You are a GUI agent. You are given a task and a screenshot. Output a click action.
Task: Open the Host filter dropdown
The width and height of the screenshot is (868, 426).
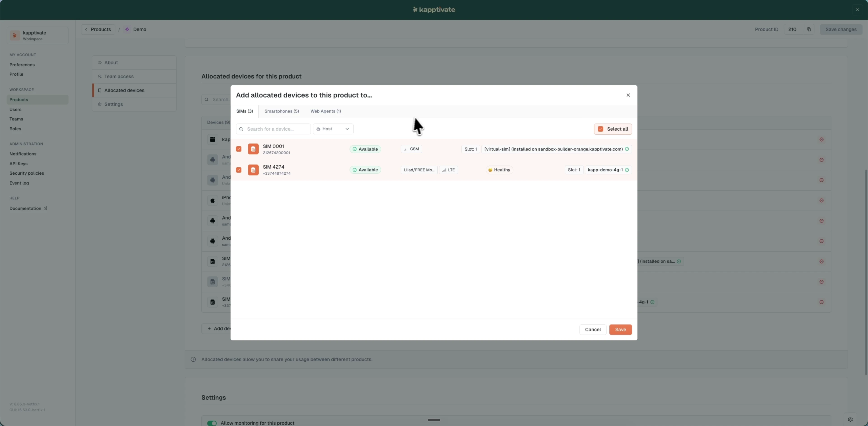(x=333, y=129)
